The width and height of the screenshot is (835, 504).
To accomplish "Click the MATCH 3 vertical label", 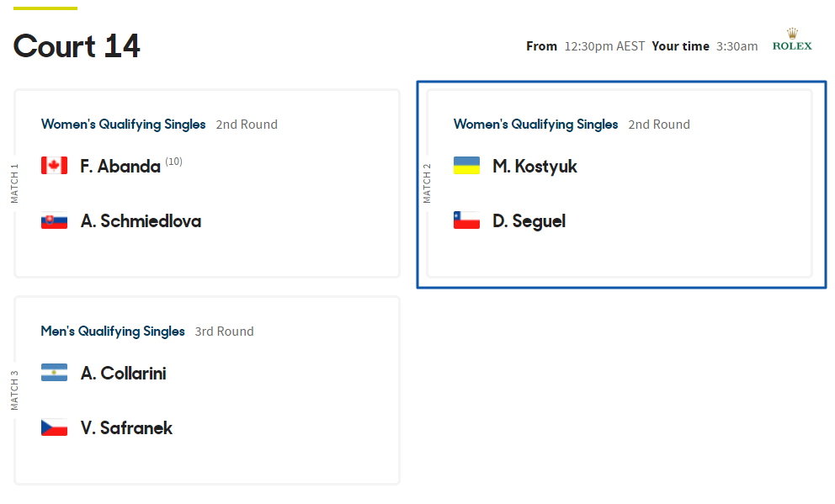I will (14, 390).
